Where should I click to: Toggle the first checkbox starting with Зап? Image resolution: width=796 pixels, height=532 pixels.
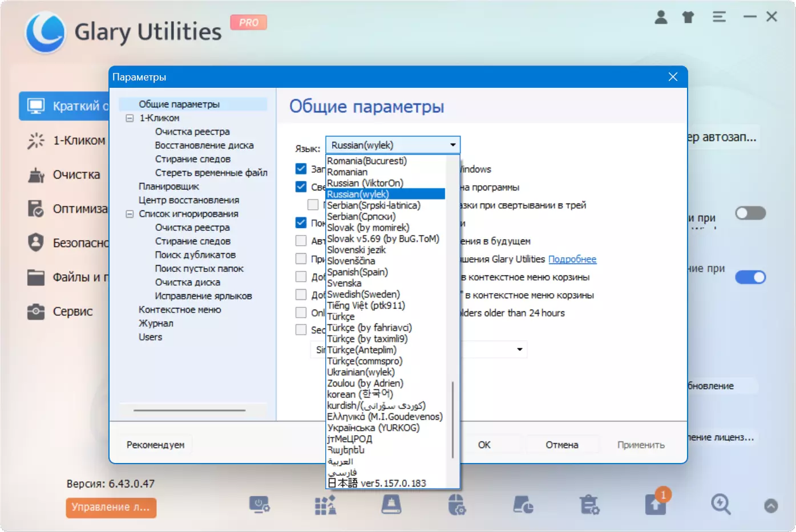pos(301,169)
